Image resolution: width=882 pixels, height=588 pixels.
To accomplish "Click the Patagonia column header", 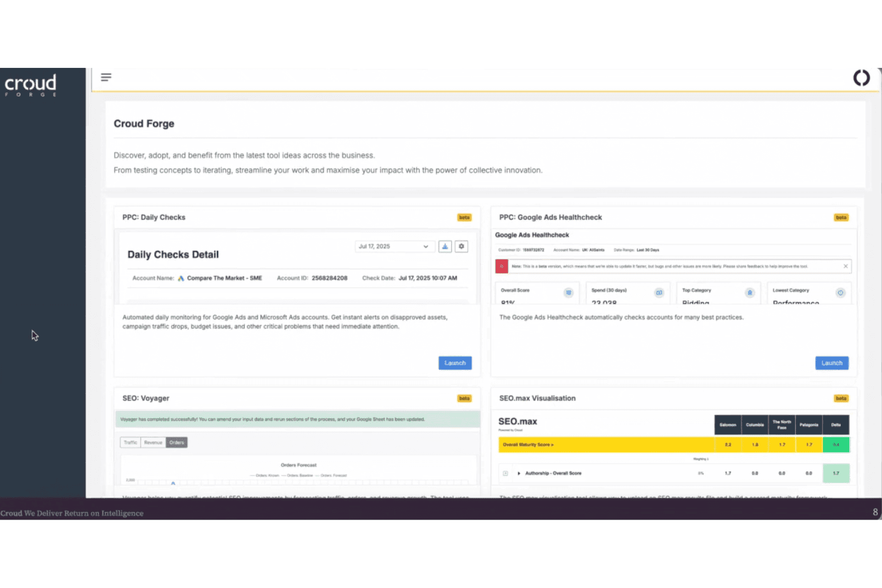I will 809,425.
